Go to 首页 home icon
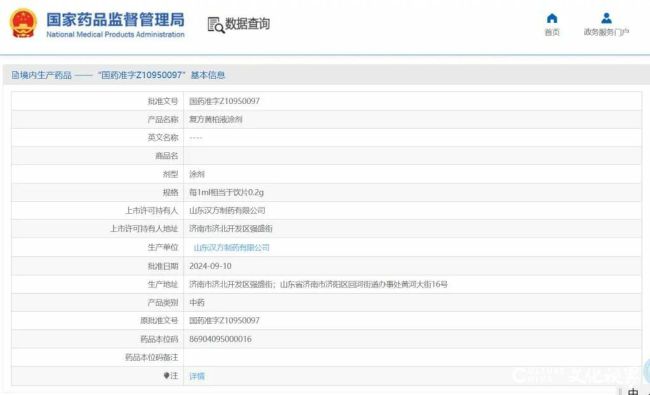Screen dimensions: 650x395 point(552,18)
